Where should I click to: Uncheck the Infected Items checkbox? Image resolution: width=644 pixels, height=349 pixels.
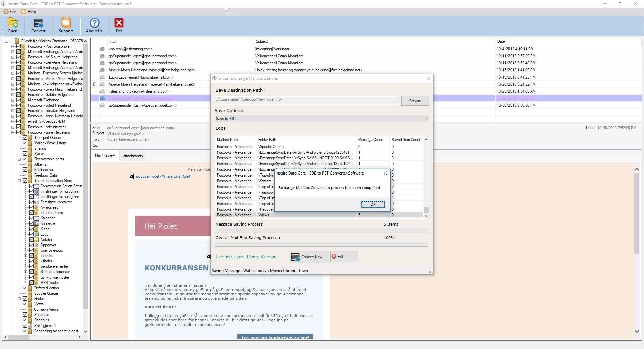click(31, 213)
